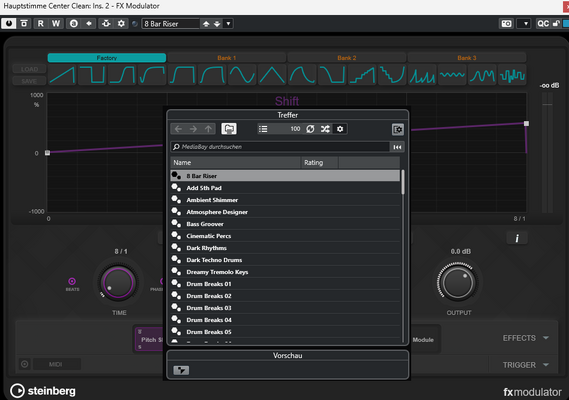Activate the side-chain input icon

[106, 24]
